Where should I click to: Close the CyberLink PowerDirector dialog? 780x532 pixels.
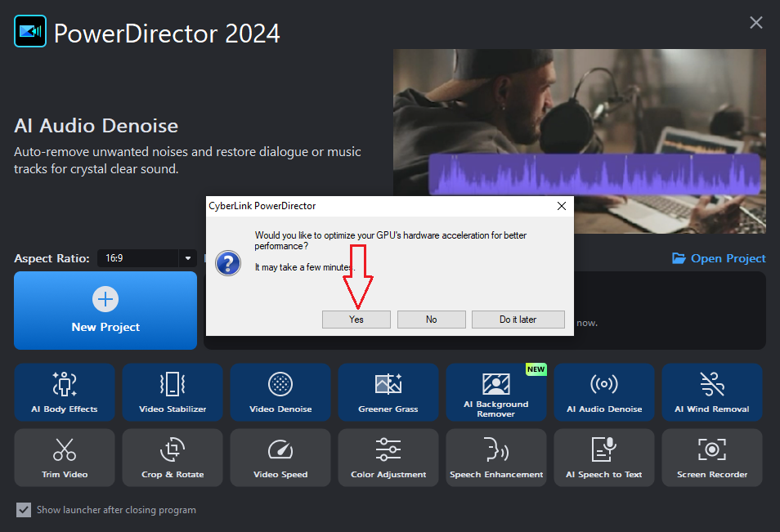point(562,206)
